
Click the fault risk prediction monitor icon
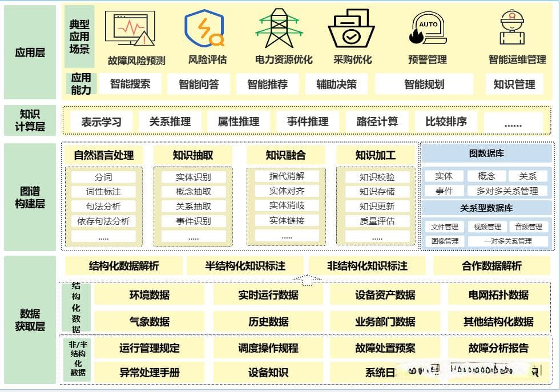[130, 29]
